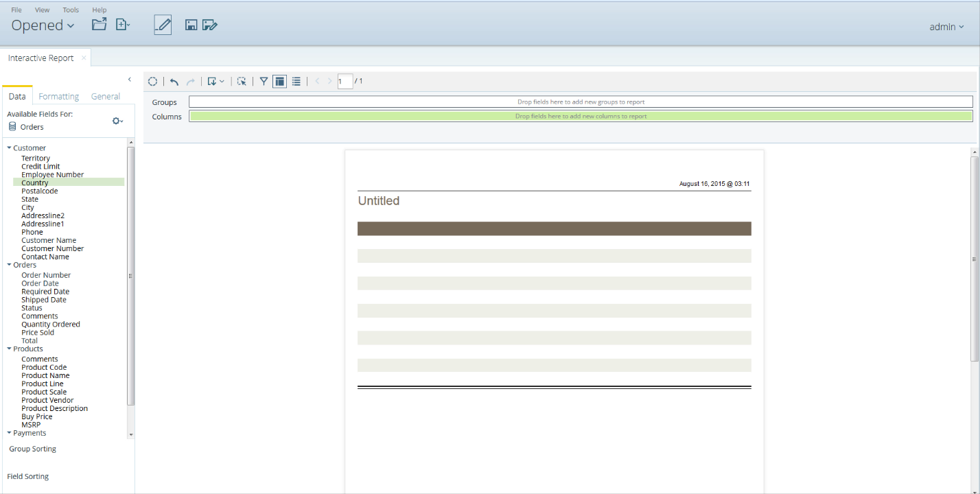Click the fields list scrollbar down arrow
Screen dimensions: 980x494
point(131,434)
